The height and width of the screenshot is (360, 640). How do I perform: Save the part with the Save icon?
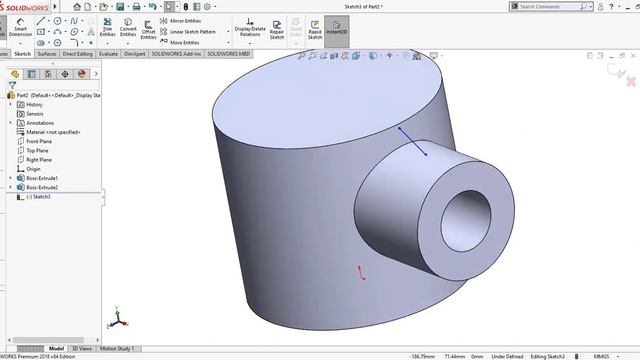coord(120,7)
